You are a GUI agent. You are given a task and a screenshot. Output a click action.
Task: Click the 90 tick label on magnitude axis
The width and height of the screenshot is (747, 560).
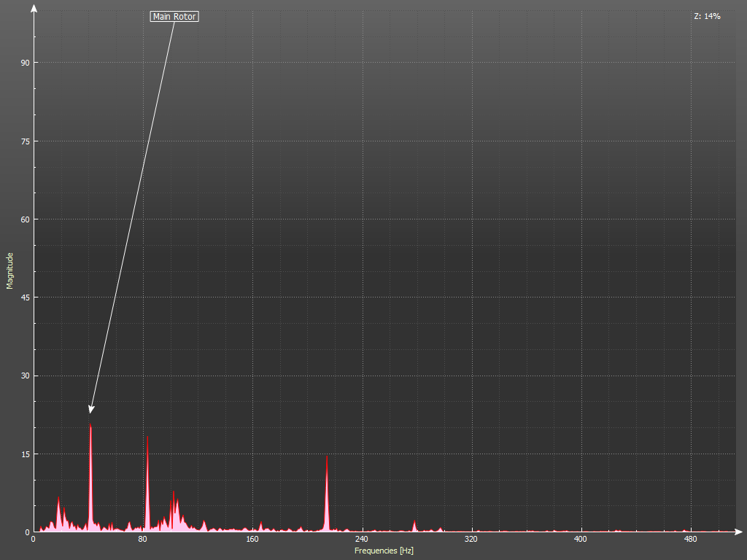(25, 63)
